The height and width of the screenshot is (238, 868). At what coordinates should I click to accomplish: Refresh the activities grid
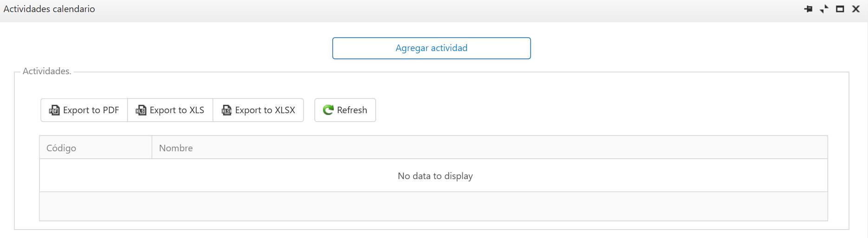coord(345,110)
